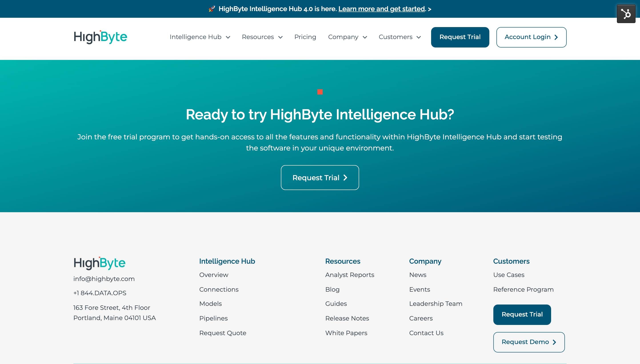Screen dimensions: 640x364
Task: Open the Contact Us footer link
Action: (x=426, y=333)
